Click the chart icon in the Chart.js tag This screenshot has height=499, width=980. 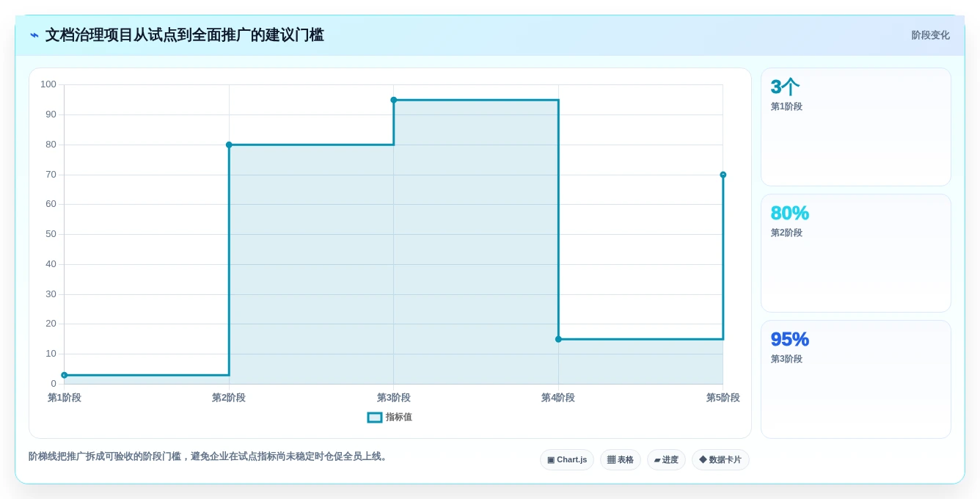pyautogui.click(x=551, y=460)
